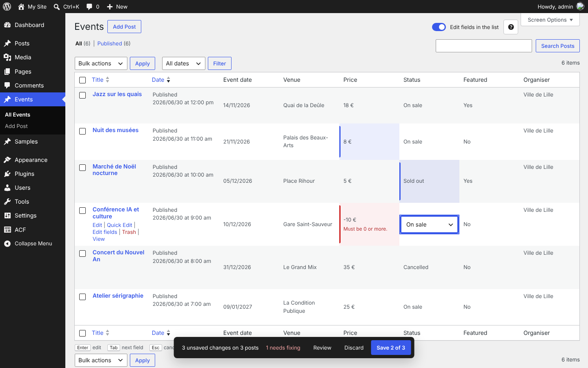Open the All dates dropdown
Screen dimensions: 588x368
[x=184, y=63]
